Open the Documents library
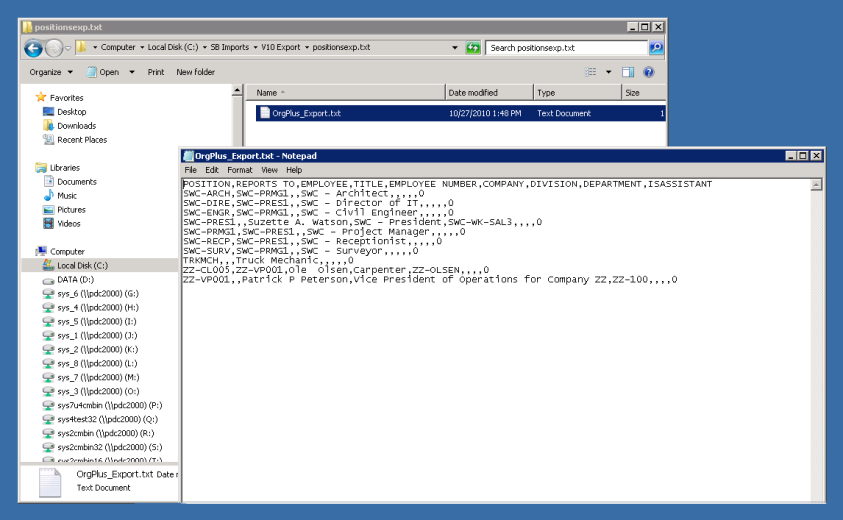843x520 pixels. [x=77, y=182]
